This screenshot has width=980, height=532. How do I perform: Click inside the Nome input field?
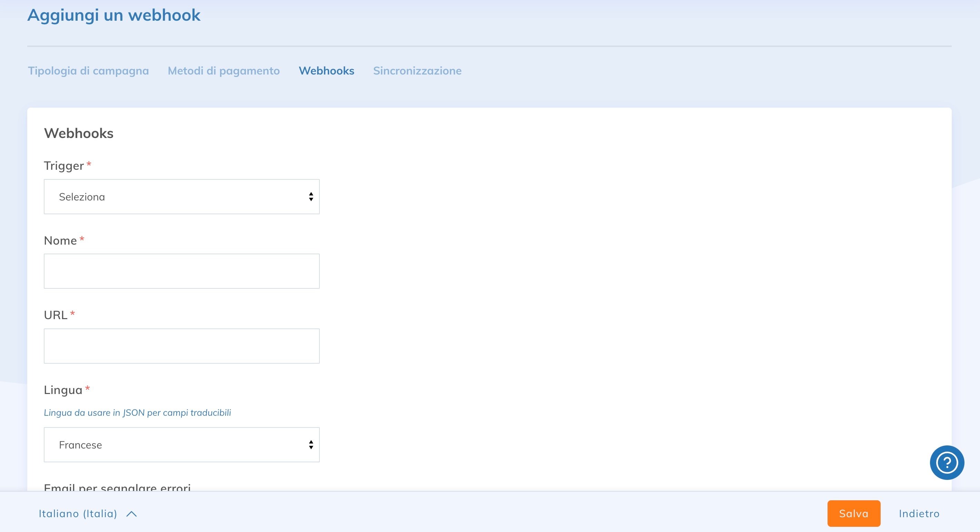[181, 270]
